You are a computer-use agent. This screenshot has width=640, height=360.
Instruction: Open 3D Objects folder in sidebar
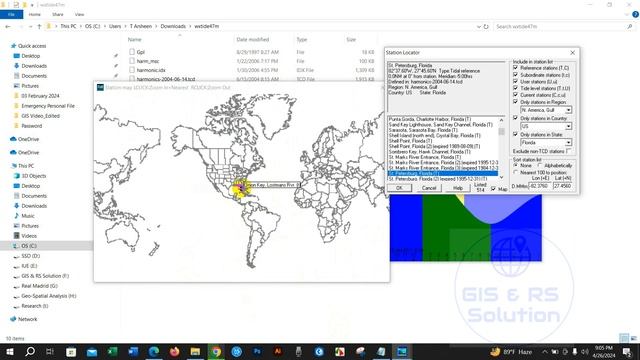click(x=33, y=176)
